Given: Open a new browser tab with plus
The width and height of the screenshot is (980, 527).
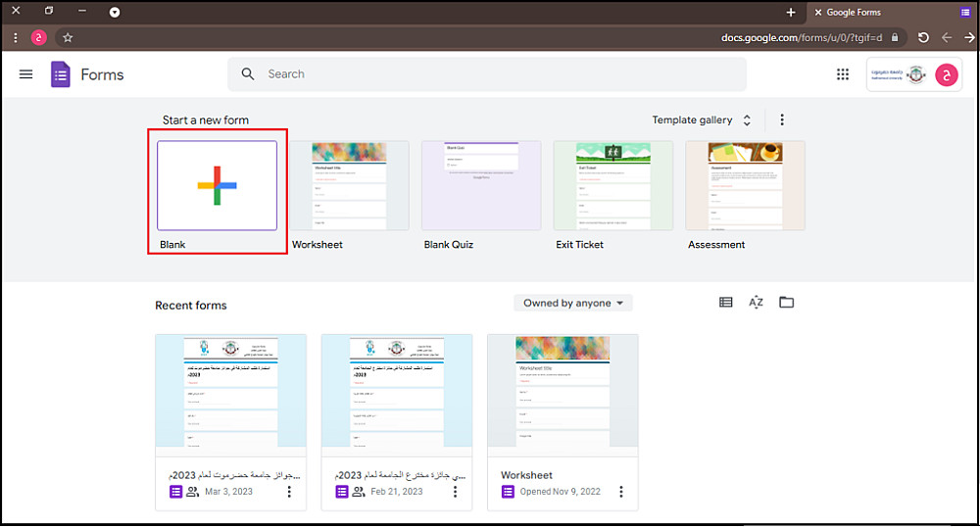Looking at the screenshot, I should [791, 13].
